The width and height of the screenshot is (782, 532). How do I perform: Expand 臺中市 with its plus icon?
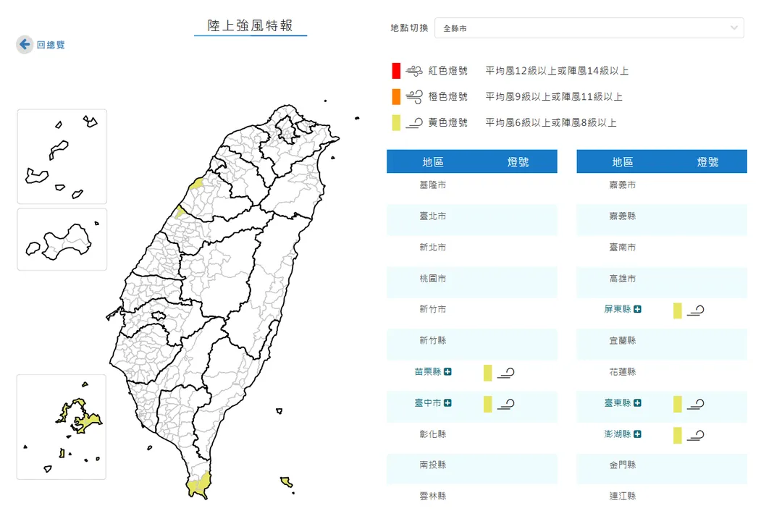point(447,403)
